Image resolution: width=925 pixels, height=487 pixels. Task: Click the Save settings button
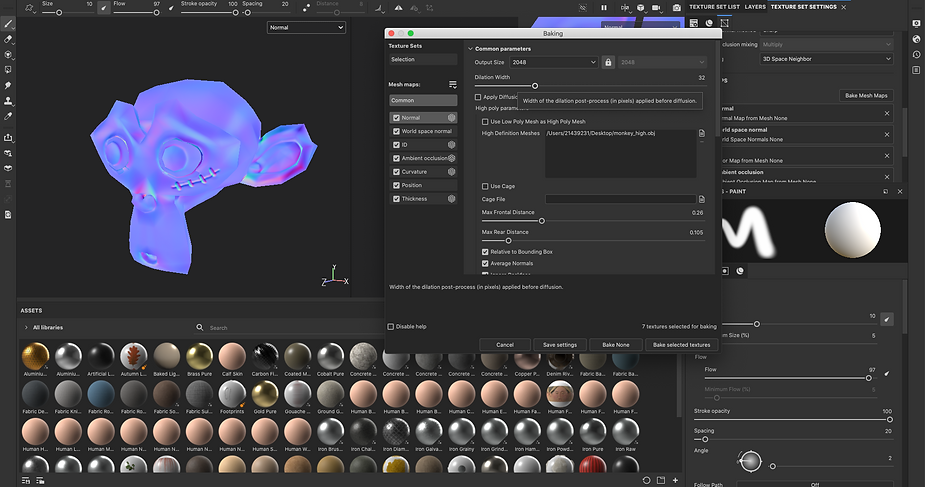(560, 345)
